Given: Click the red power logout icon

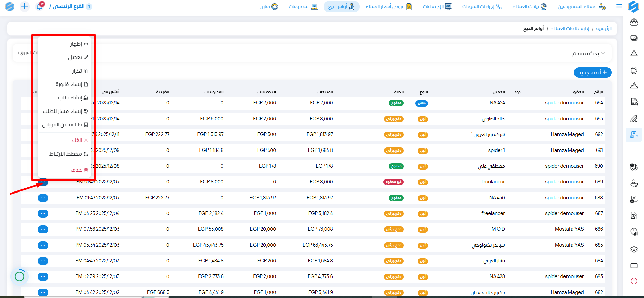Looking at the screenshot, I should pyautogui.click(x=634, y=281).
